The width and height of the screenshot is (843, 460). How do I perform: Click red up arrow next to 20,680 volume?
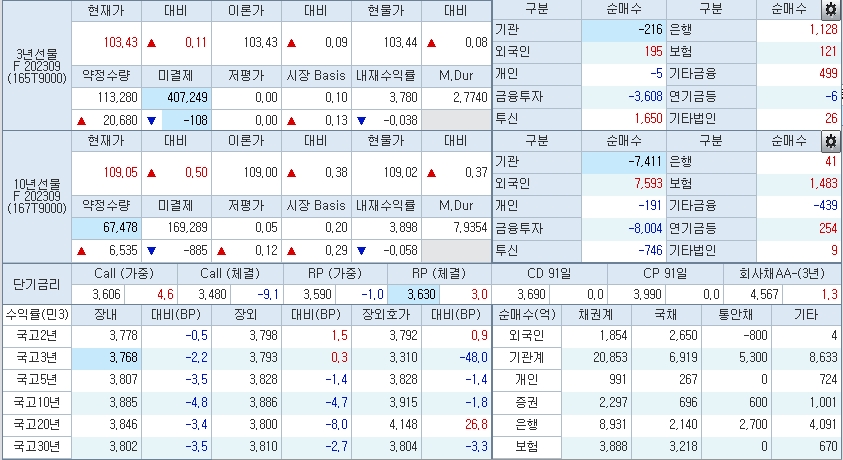(x=82, y=120)
